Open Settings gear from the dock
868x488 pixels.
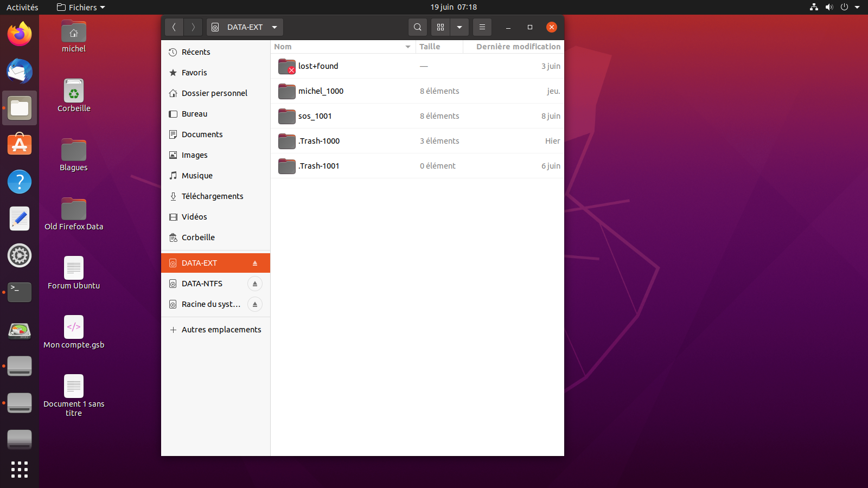[20, 255]
